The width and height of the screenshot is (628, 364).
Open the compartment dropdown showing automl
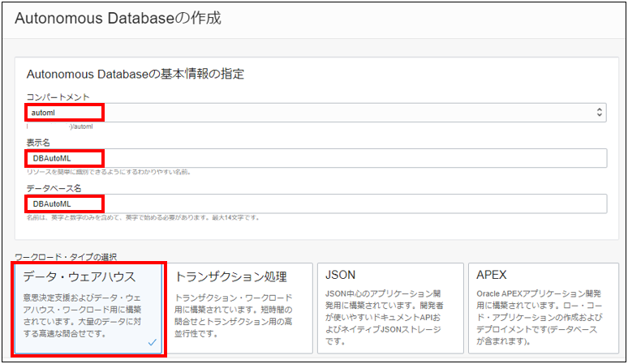316,113
